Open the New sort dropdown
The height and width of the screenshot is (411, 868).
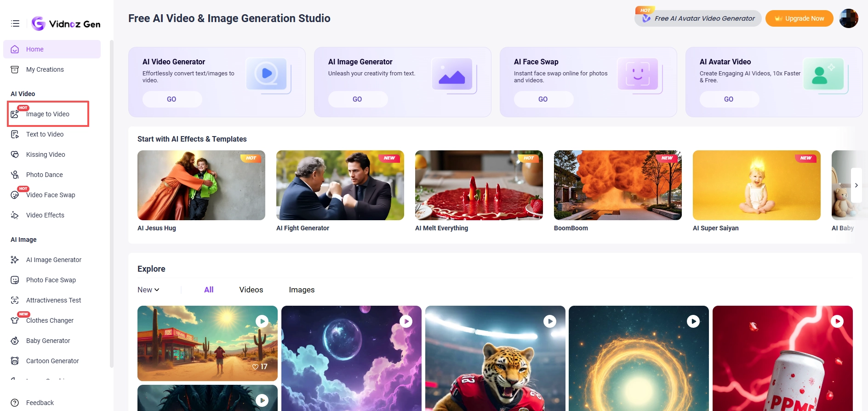pyautogui.click(x=148, y=290)
